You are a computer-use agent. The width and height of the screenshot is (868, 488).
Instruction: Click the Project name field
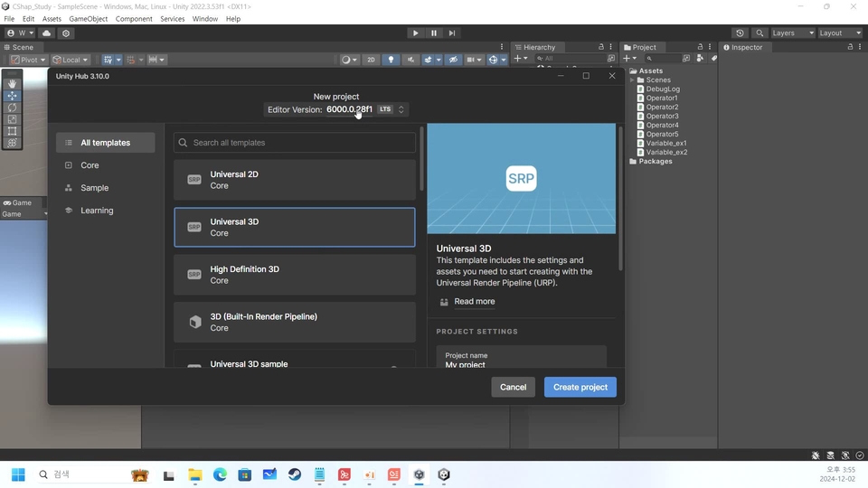click(522, 357)
